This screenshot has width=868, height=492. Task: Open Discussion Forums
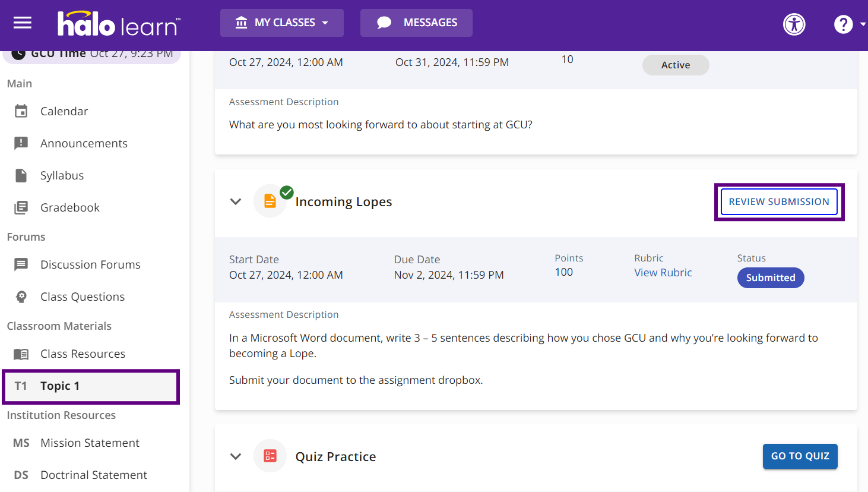tap(90, 264)
